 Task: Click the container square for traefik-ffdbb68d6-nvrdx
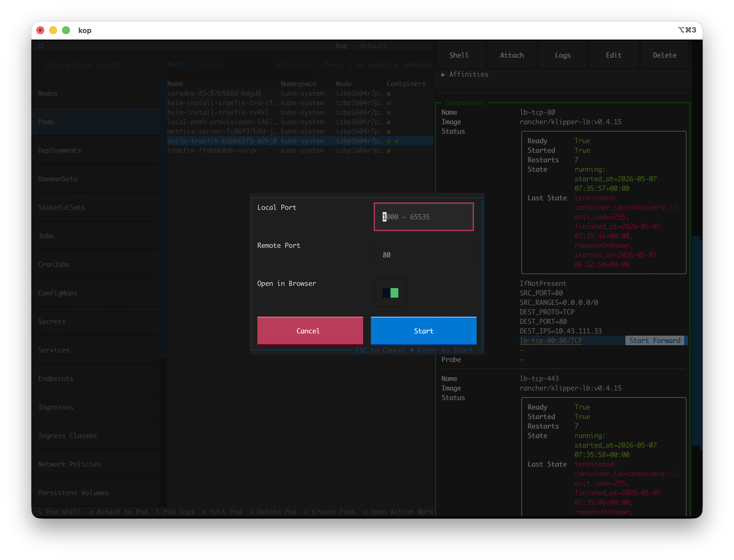[389, 151]
